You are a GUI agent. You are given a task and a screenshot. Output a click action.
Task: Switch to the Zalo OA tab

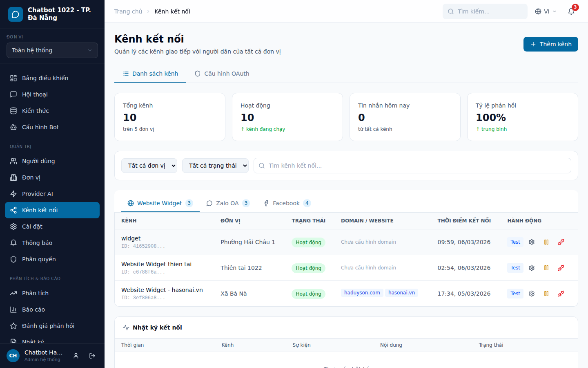(x=228, y=203)
